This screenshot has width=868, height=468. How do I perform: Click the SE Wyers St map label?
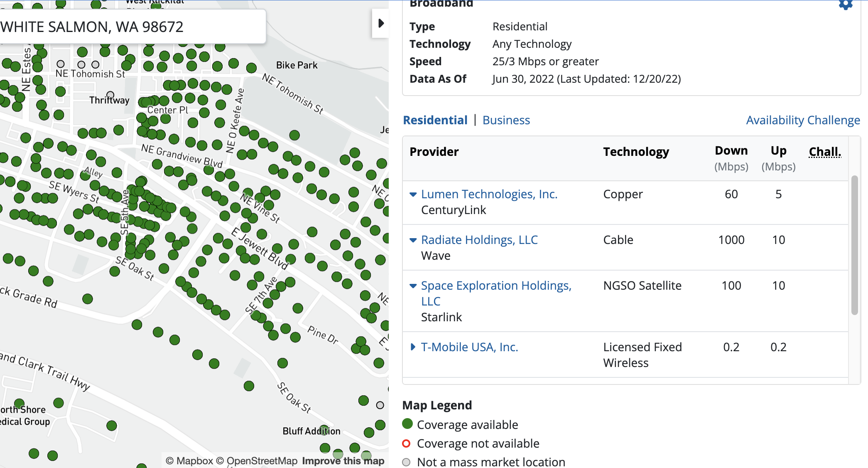(x=74, y=192)
